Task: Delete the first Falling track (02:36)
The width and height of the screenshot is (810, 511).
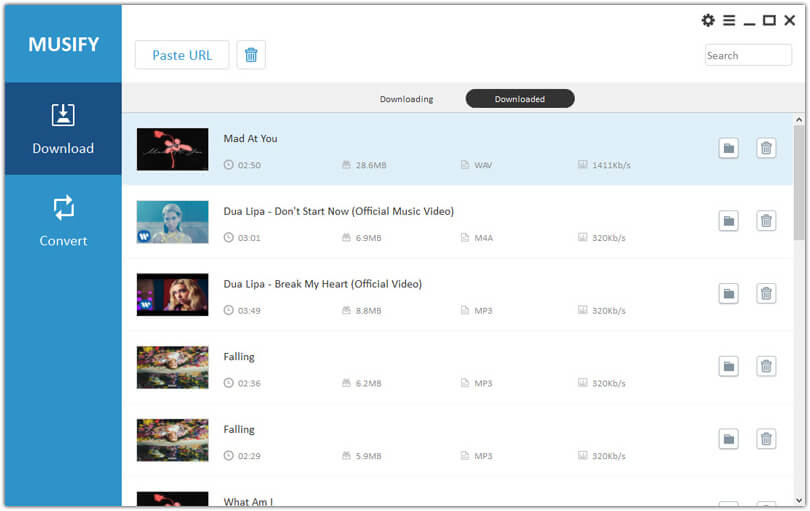Action: click(766, 366)
